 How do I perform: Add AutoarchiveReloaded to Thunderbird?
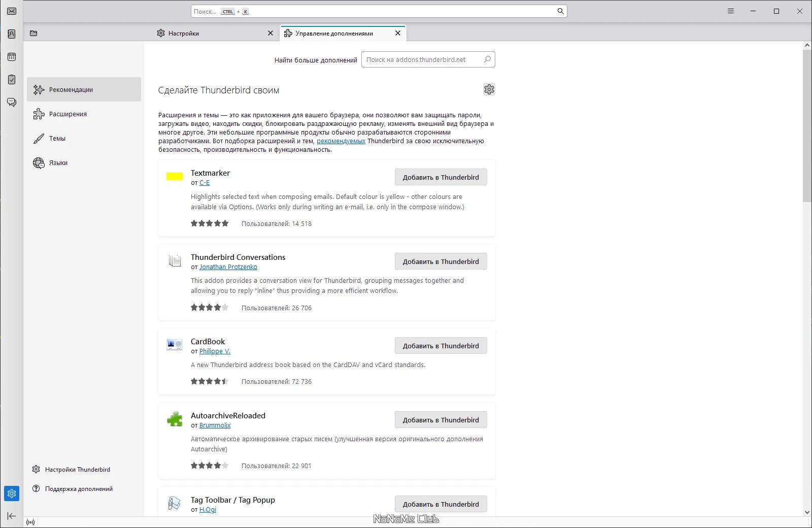[441, 420]
